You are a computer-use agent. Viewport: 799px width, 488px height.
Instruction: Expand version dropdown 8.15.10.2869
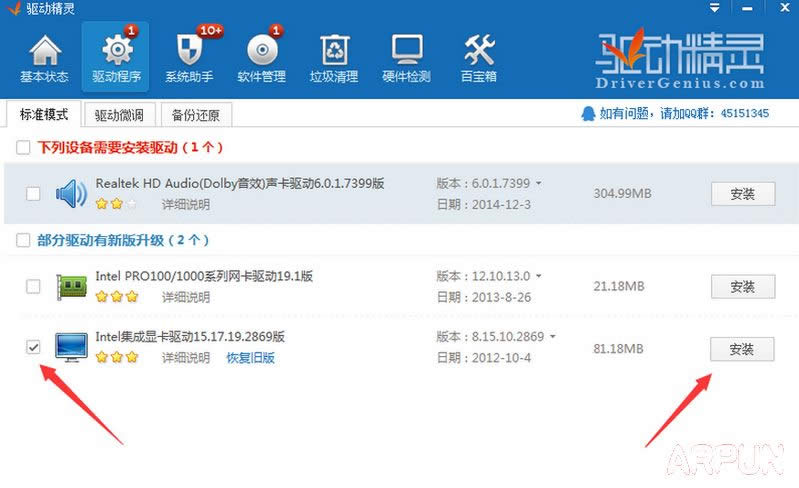(x=553, y=337)
